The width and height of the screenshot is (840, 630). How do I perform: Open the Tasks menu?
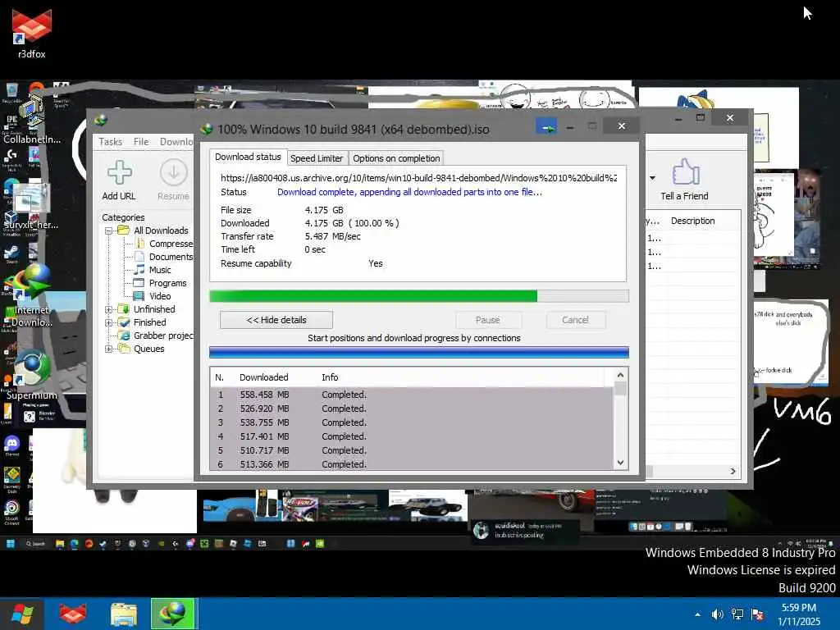click(111, 141)
